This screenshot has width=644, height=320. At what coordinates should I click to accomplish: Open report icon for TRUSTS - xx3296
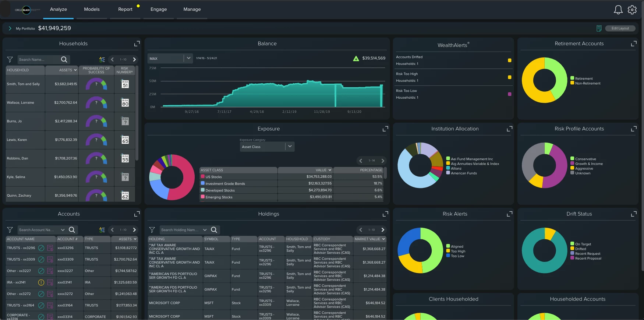[50, 248]
